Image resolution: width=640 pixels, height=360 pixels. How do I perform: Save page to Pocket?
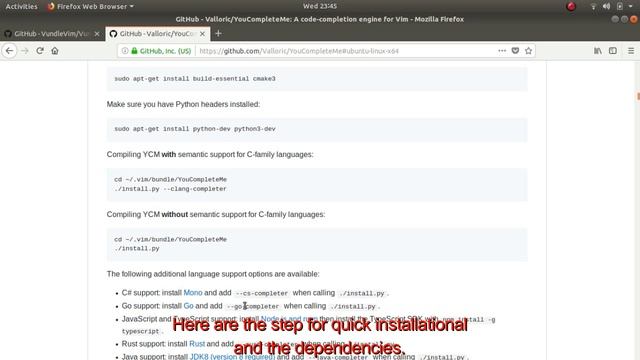[516, 51]
